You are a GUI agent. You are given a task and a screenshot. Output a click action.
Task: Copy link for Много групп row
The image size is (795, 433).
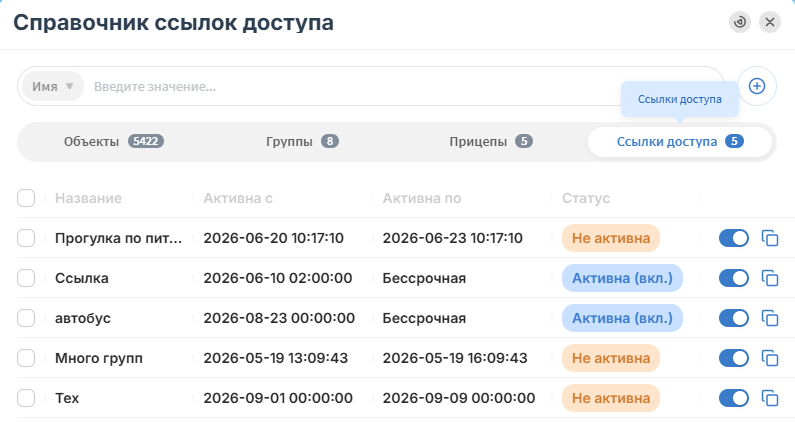click(x=770, y=358)
